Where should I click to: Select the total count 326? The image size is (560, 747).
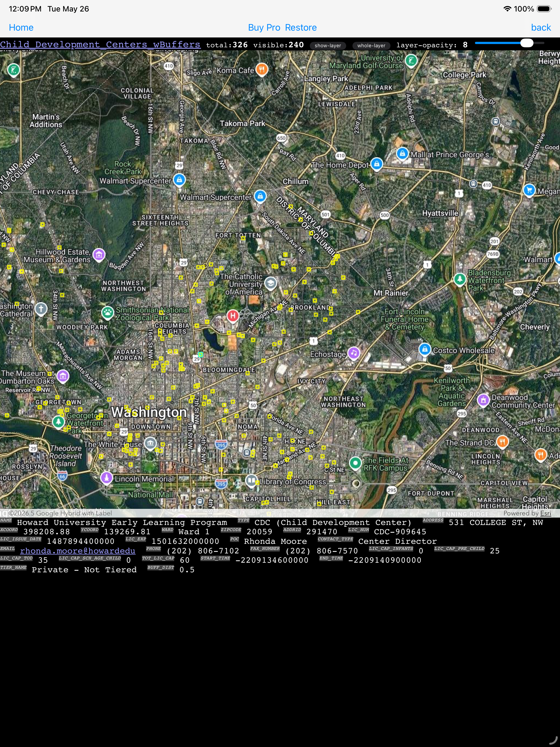pos(240,45)
